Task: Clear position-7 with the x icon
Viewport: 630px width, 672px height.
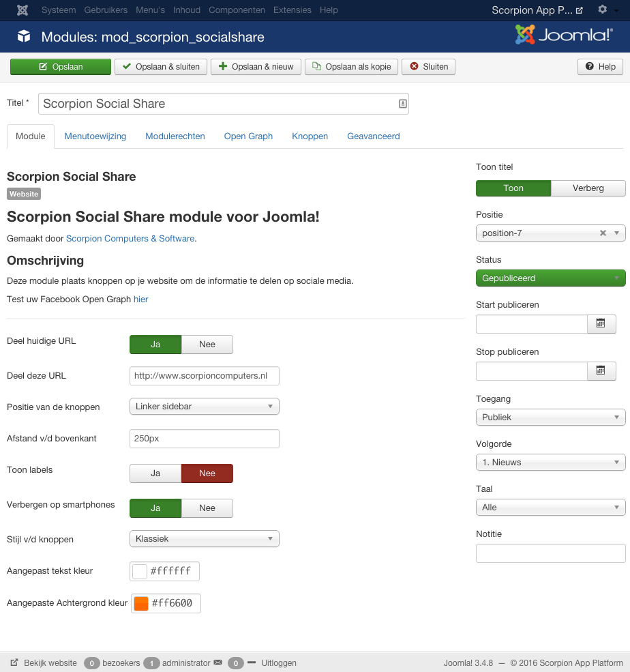Action: click(603, 233)
